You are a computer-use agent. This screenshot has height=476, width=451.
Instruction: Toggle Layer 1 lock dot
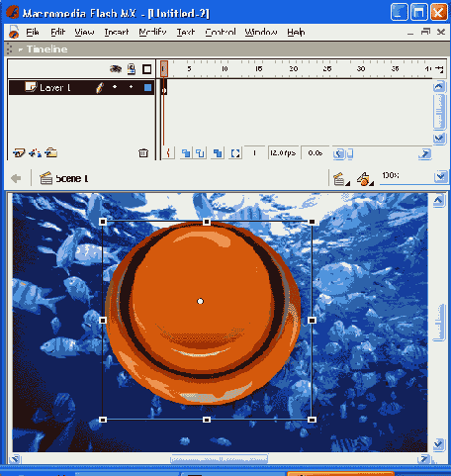pos(131,87)
